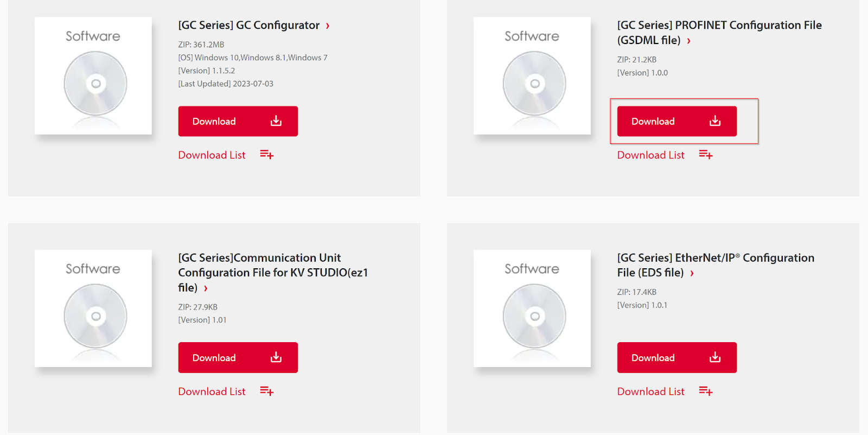Screen dimensions: 868x435
Task: Click the 'ZIP: 17.4KB' text
Action: [x=637, y=292]
